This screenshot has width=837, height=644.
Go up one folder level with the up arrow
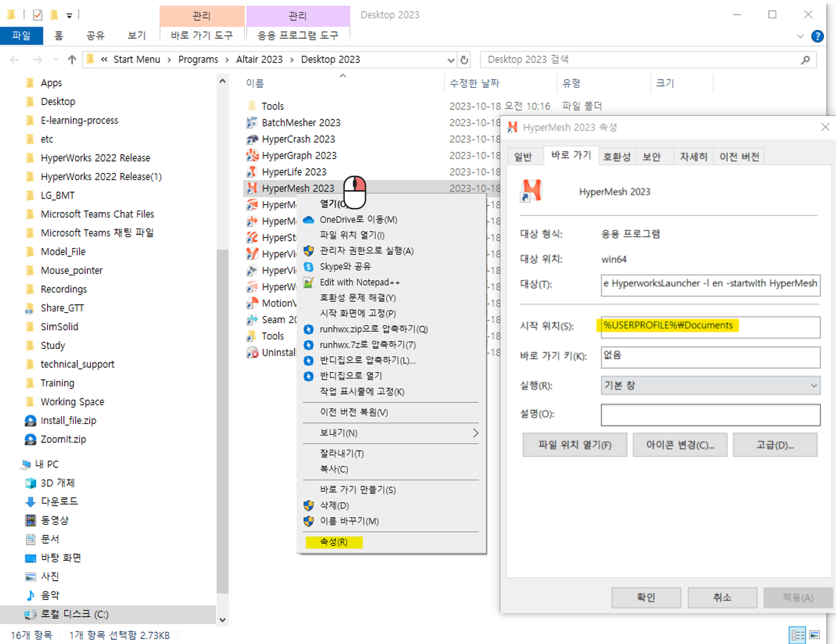tap(72, 59)
